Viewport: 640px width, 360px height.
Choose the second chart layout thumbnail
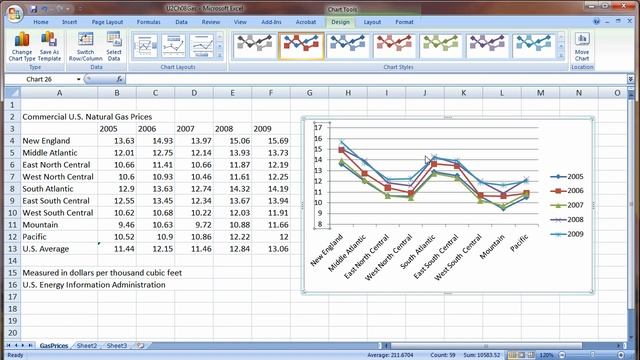[173, 46]
